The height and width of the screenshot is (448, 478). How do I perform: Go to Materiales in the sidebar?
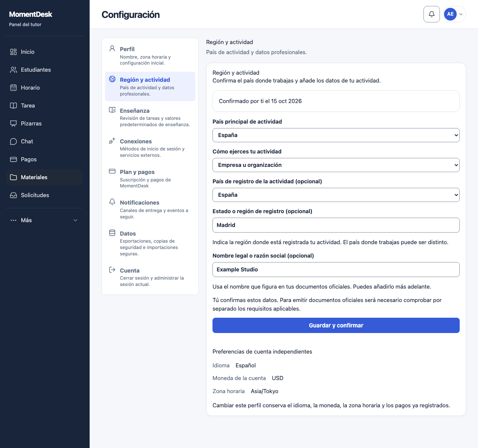point(44,177)
